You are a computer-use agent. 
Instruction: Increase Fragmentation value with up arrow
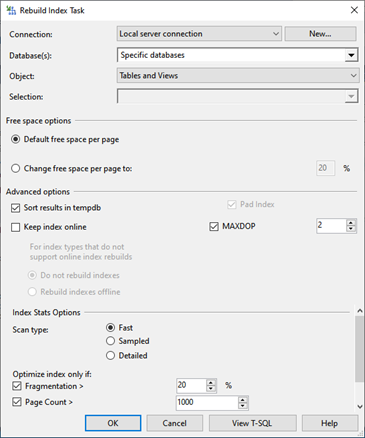point(211,382)
